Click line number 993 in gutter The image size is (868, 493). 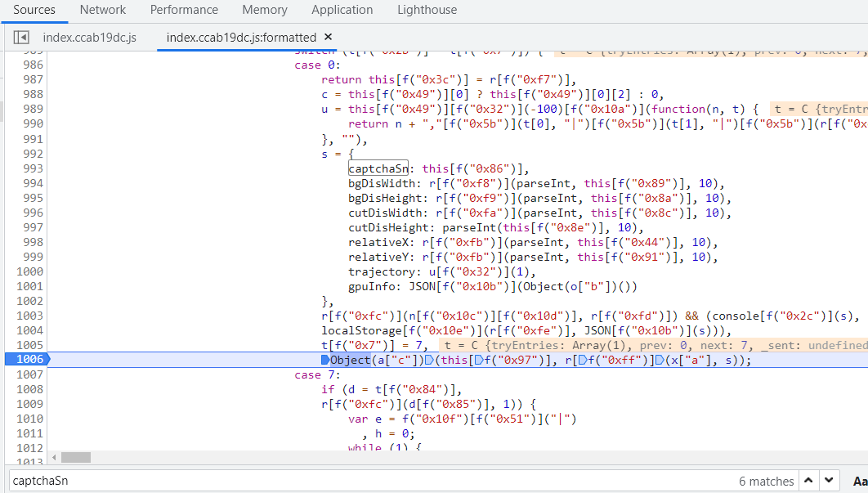pyautogui.click(x=33, y=168)
